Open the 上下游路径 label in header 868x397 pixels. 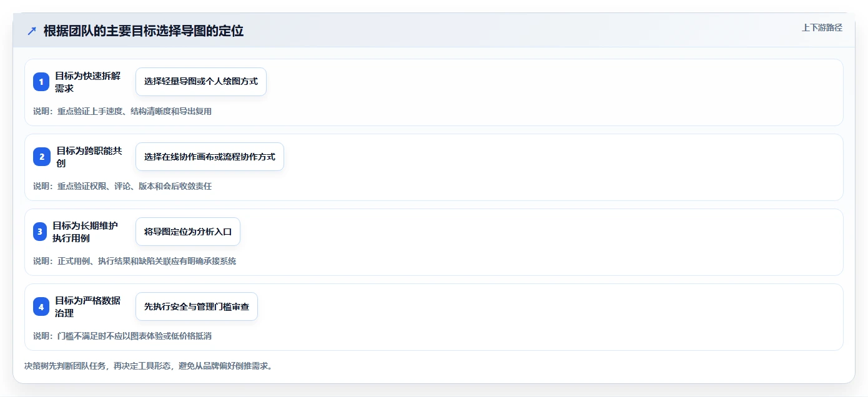coord(822,27)
